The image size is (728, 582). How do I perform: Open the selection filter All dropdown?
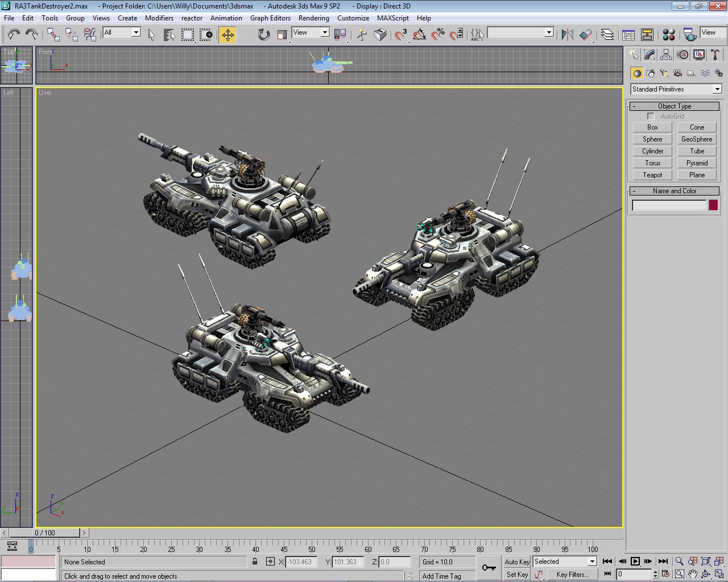[x=136, y=32]
